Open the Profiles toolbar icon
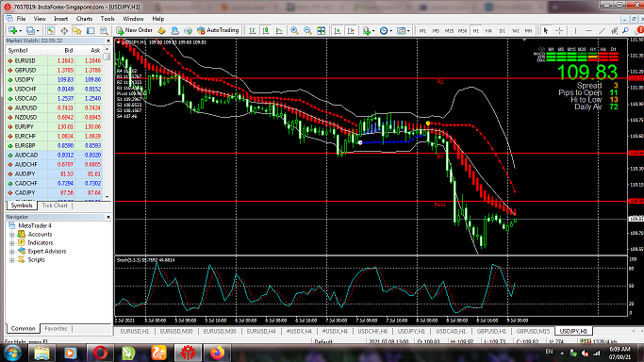Viewport: 644px width, 362px height. [30, 31]
